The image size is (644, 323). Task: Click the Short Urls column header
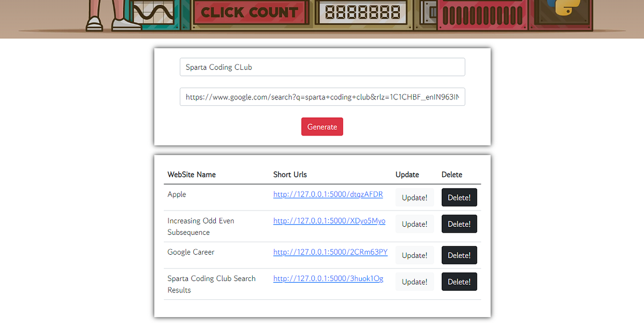coord(290,174)
